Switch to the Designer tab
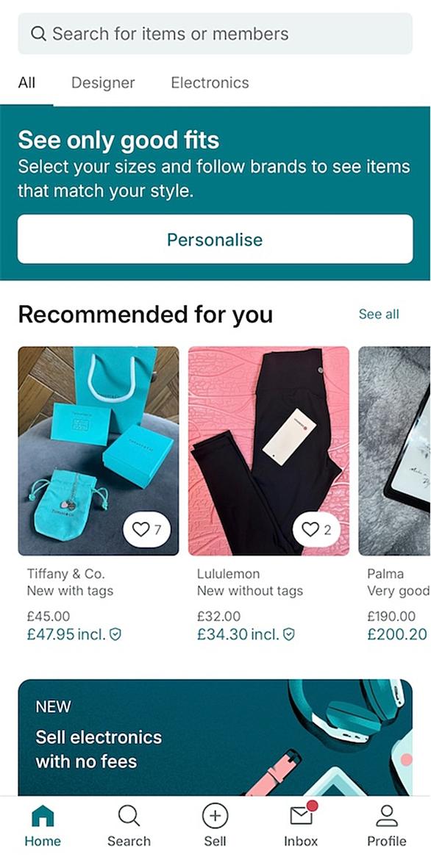Image resolution: width=431 pixels, height=868 pixels. tap(103, 83)
